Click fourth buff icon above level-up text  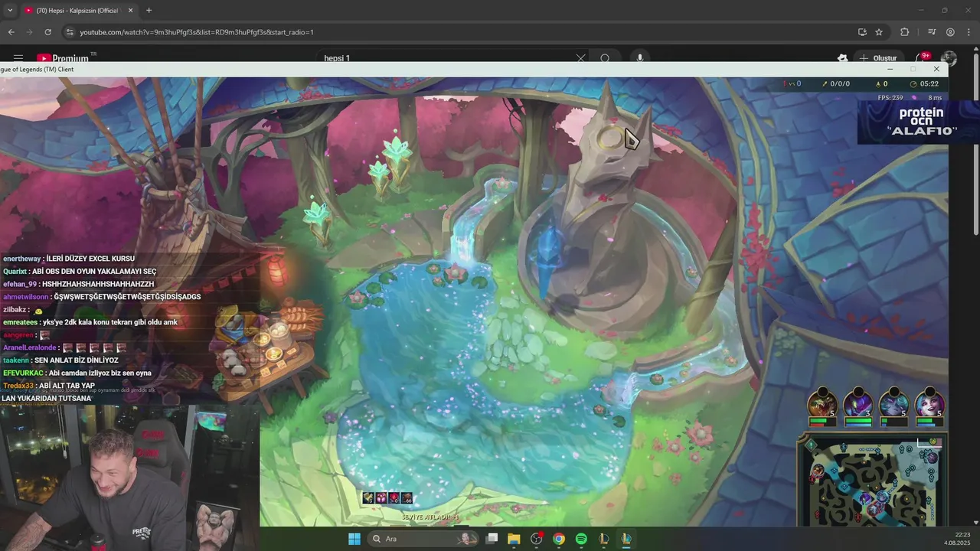coord(407,498)
